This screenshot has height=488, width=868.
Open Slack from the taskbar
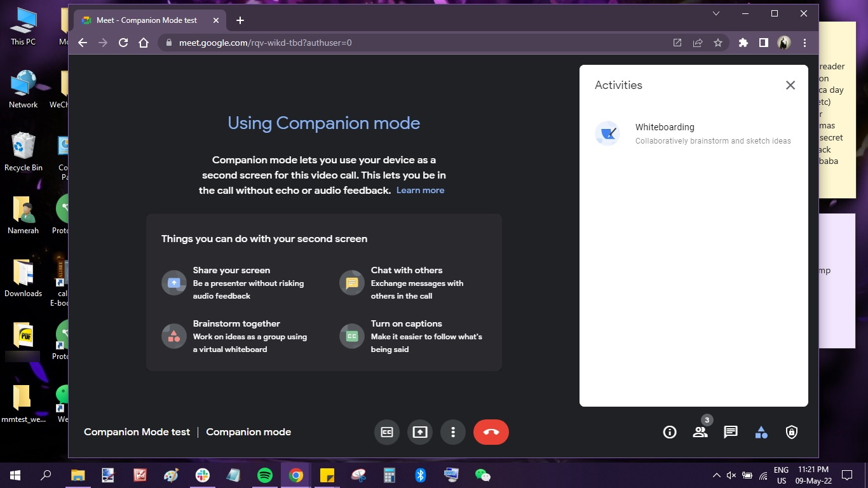(203, 475)
